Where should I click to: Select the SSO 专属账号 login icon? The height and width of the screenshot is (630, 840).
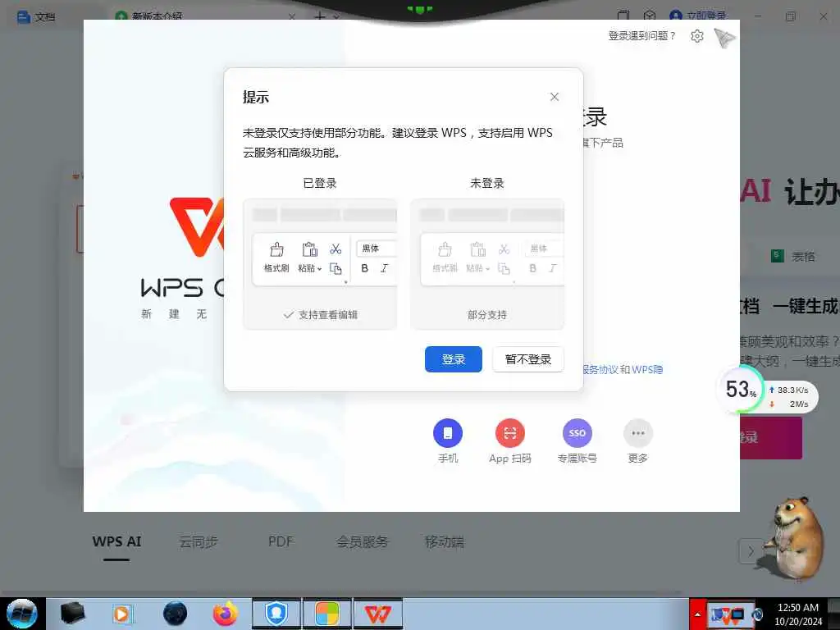click(x=577, y=433)
